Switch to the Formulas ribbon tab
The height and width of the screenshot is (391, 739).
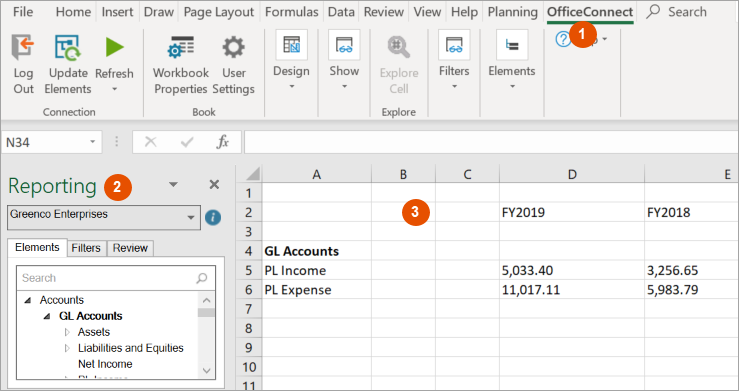(292, 12)
